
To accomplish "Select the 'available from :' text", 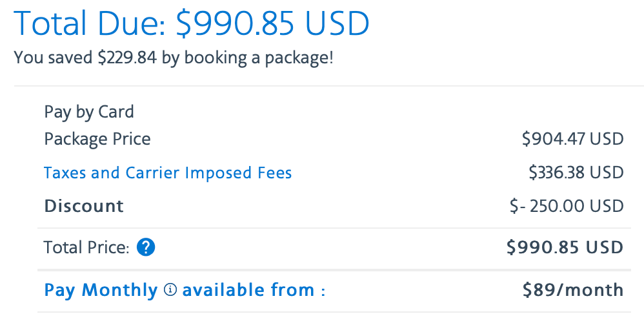I will [x=254, y=290].
